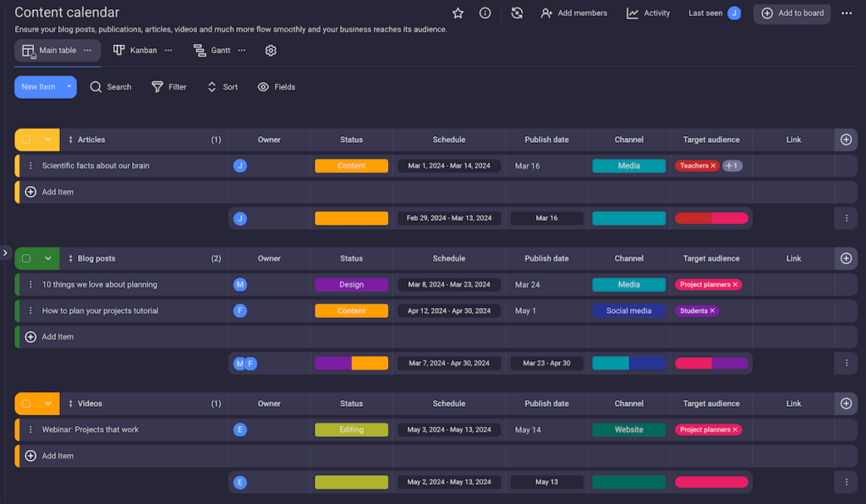Click the Activity icon at the top
Image resolution: width=866 pixels, height=504 pixels.
(631, 13)
